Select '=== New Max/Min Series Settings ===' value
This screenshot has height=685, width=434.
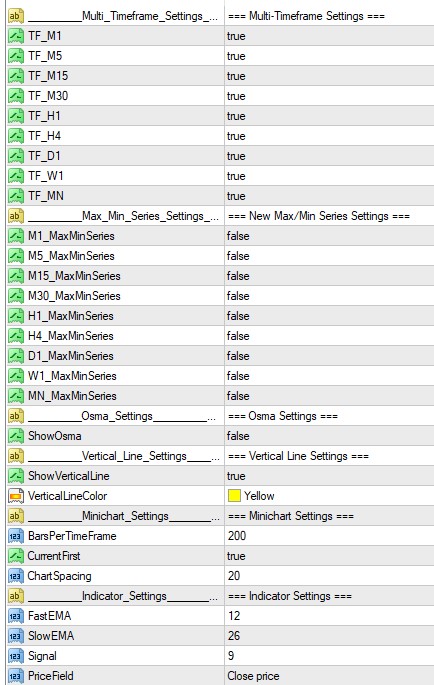pyautogui.click(x=319, y=216)
